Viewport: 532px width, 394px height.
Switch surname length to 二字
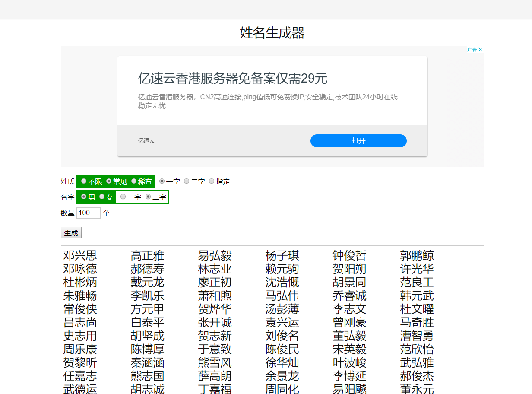[186, 181]
